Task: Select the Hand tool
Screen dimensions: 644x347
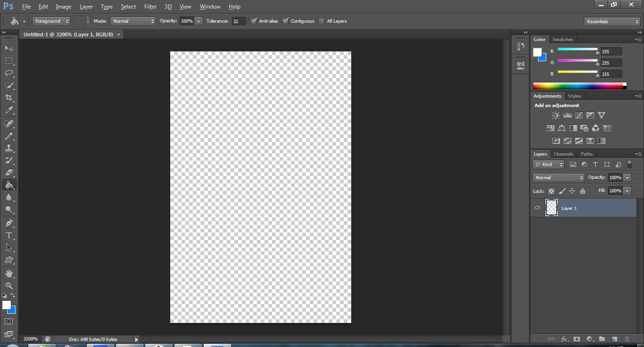Action: (9, 273)
